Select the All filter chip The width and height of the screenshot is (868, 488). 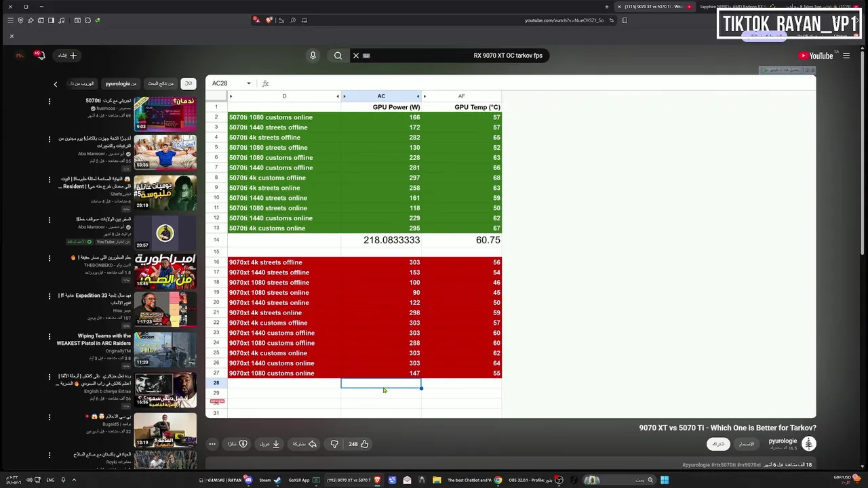pos(189,83)
